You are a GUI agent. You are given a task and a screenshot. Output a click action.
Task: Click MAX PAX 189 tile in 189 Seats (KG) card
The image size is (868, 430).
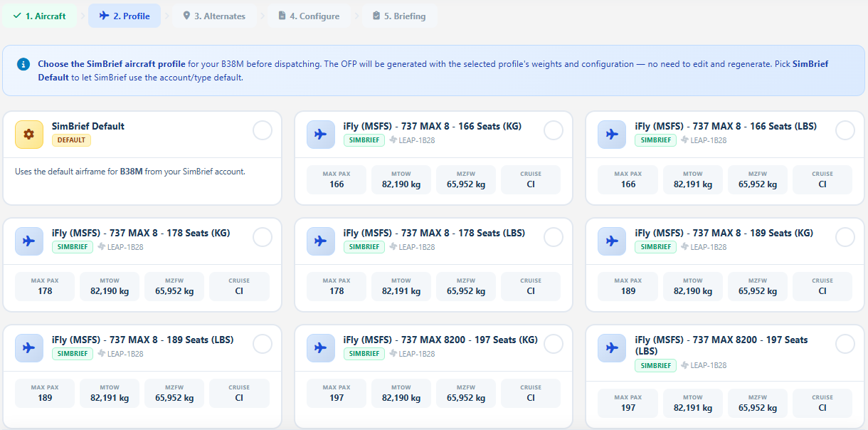[628, 286]
